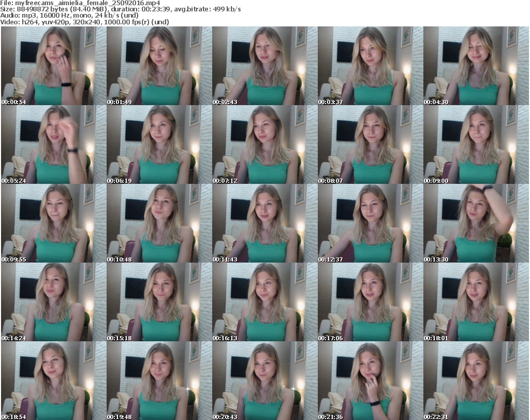Select the thumbnail timestamped 00:12:37

click(371, 223)
